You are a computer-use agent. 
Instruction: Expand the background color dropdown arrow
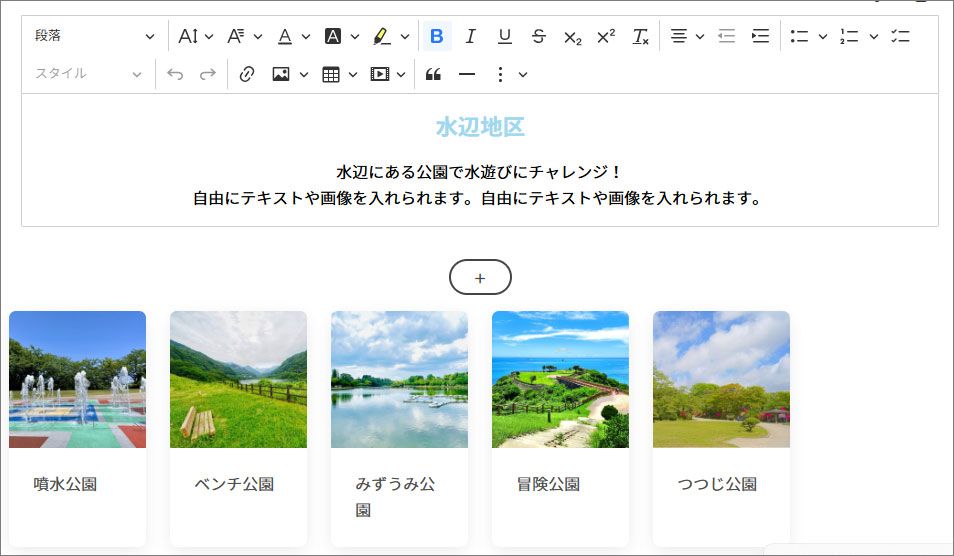tap(355, 36)
